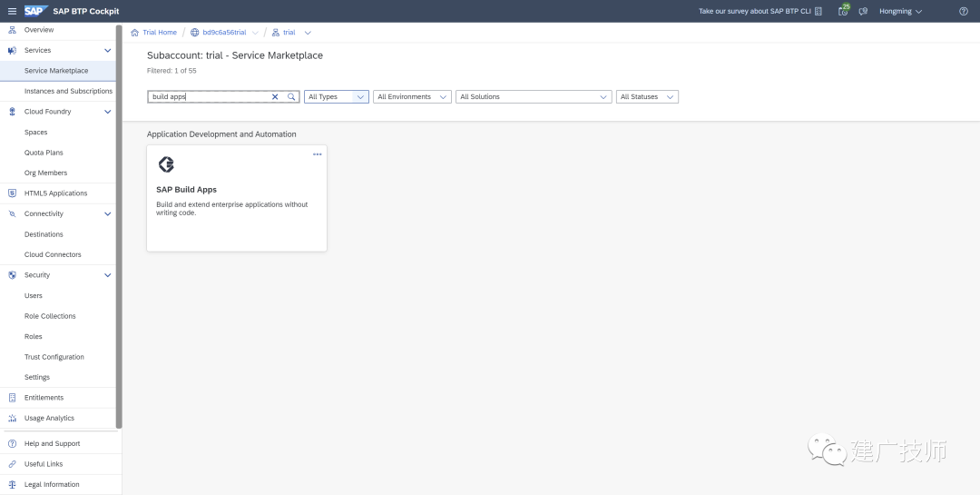Click the Cloud Foundry icon in sidebar
The image size is (980, 495).
point(12,112)
